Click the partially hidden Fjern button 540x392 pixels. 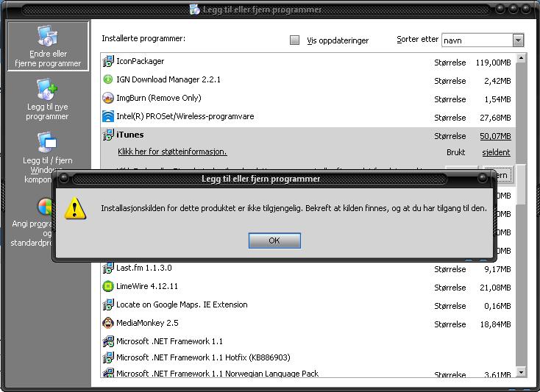(x=504, y=175)
